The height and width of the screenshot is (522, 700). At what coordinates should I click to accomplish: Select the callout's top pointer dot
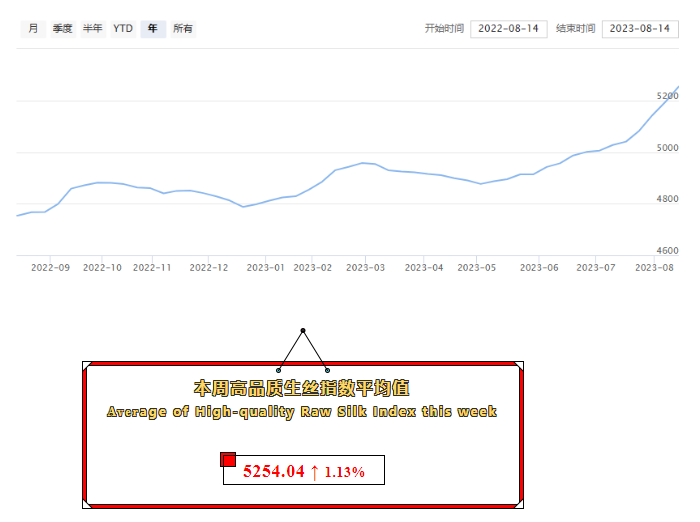pos(303,330)
